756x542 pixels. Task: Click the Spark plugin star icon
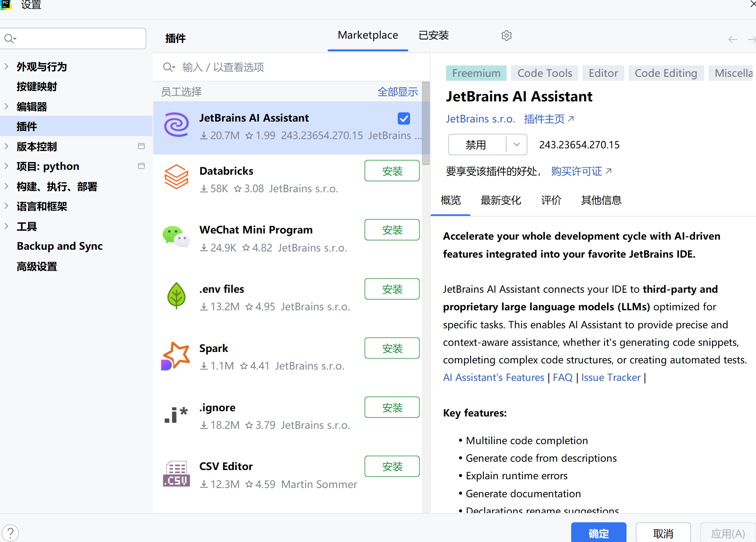pos(176,355)
